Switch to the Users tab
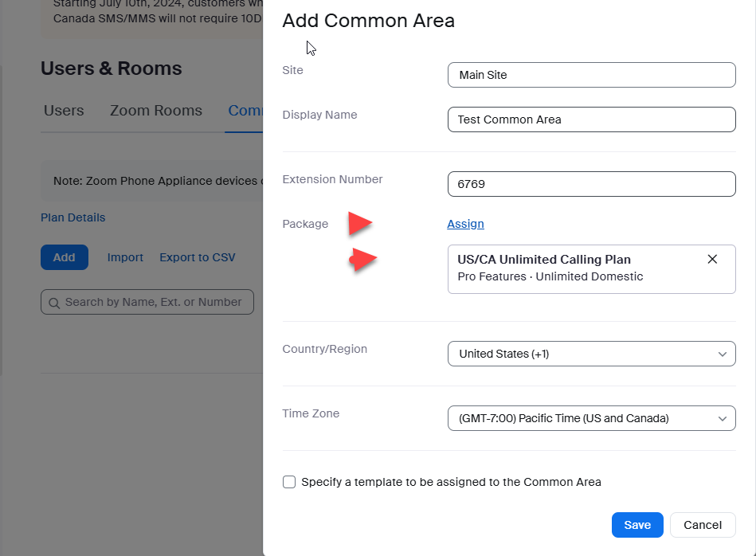The image size is (756, 556). (64, 111)
